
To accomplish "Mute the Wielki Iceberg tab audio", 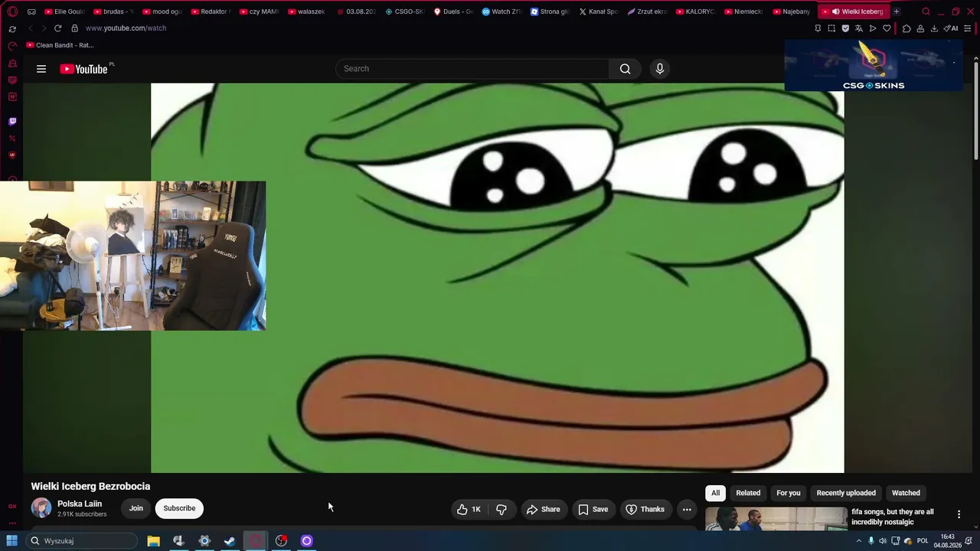I will click(x=835, y=11).
